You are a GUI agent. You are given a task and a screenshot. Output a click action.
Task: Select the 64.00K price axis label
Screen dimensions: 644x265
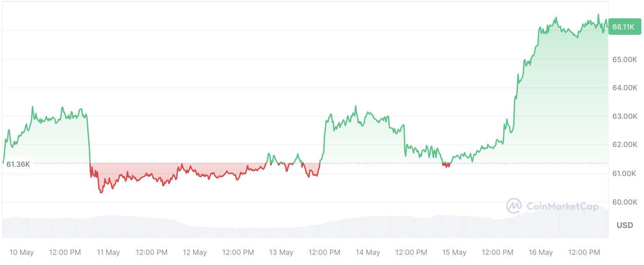[x=625, y=88]
